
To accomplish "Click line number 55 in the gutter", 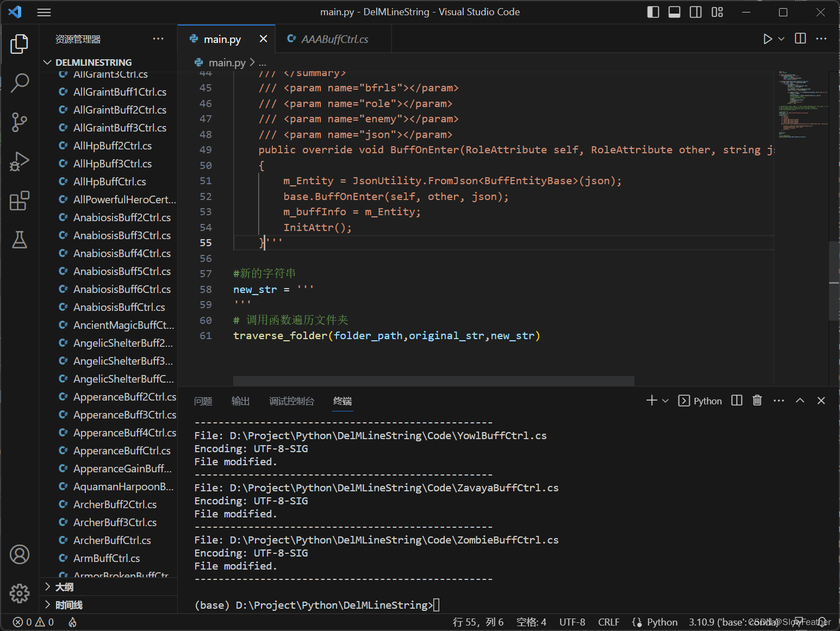I will coord(206,243).
